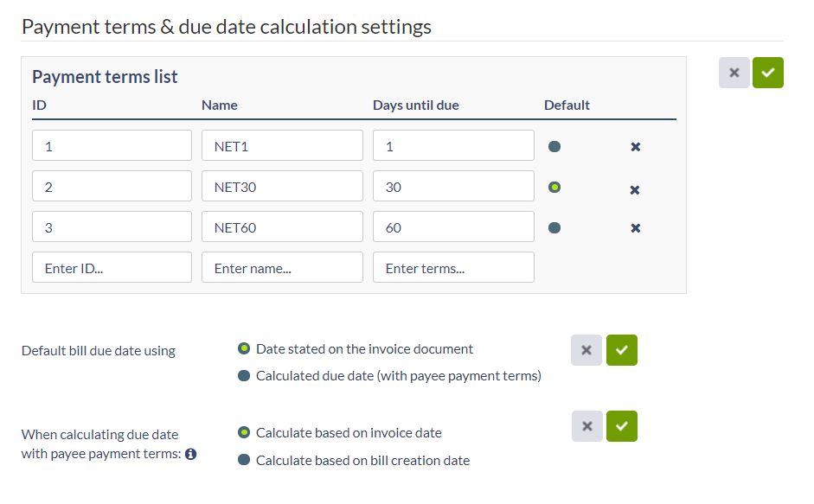Cancel due date calculation basis change
The width and height of the screenshot is (814, 504).
tap(587, 426)
